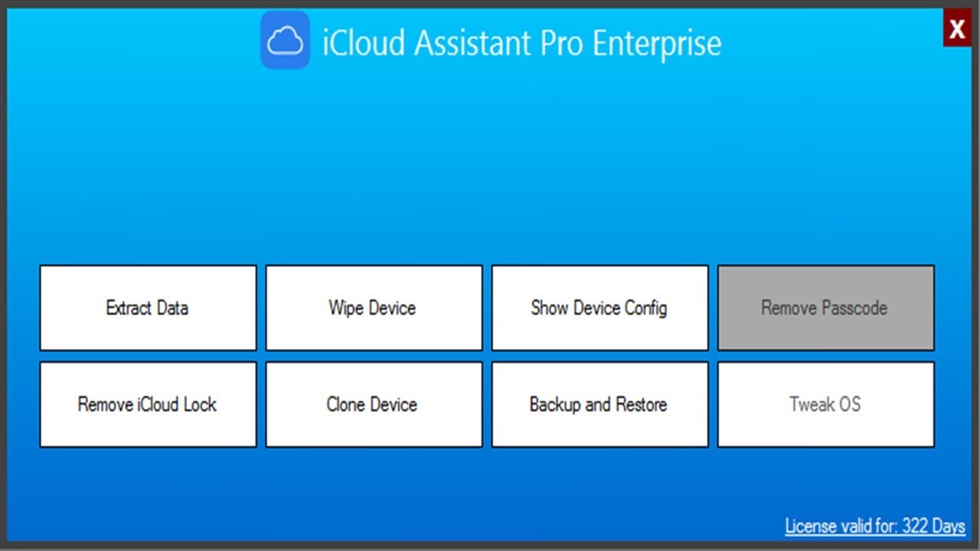Open Show Device Config
The image size is (980, 551).
pyautogui.click(x=599, y=308)
